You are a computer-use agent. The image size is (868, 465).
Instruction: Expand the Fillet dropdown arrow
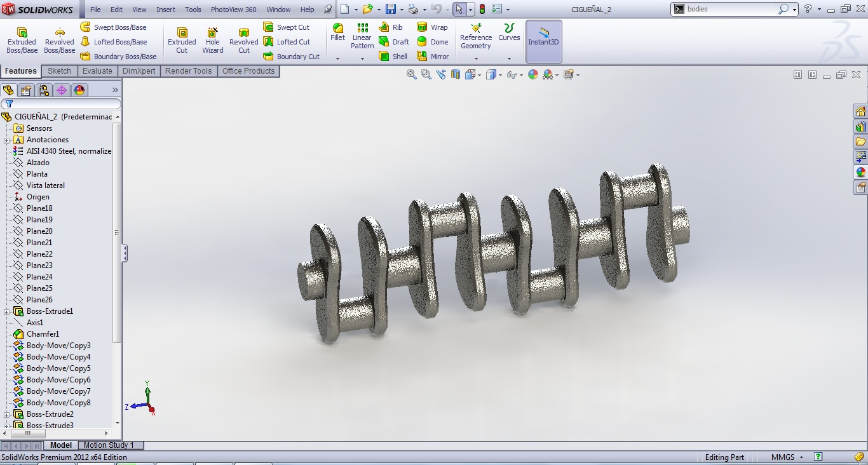[x=337, y=58]
